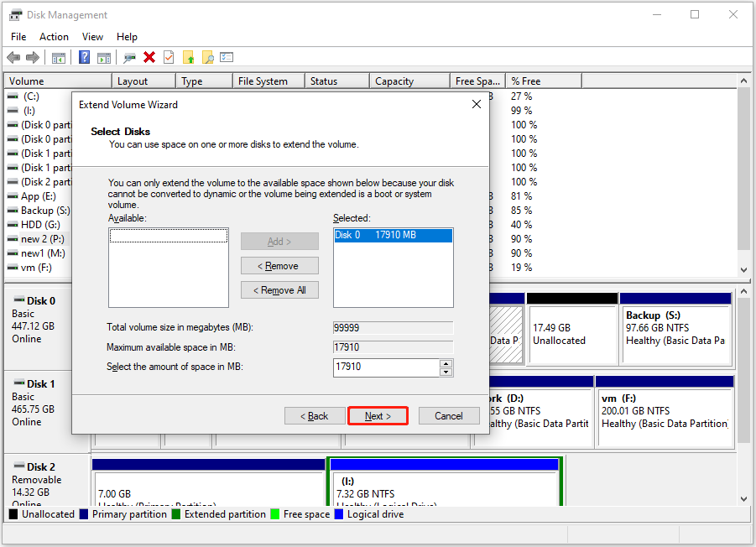This screenshot has width=756, height=547.
Task: Increase space amount with the up stepper arrow
Action: 446,364
